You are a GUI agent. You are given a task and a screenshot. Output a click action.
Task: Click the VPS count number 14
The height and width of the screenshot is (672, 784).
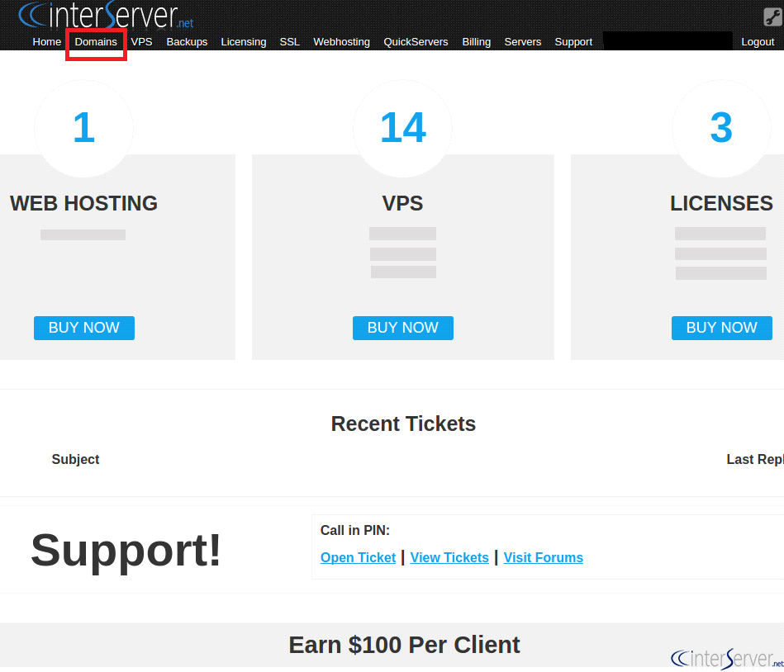coord(403,128)
